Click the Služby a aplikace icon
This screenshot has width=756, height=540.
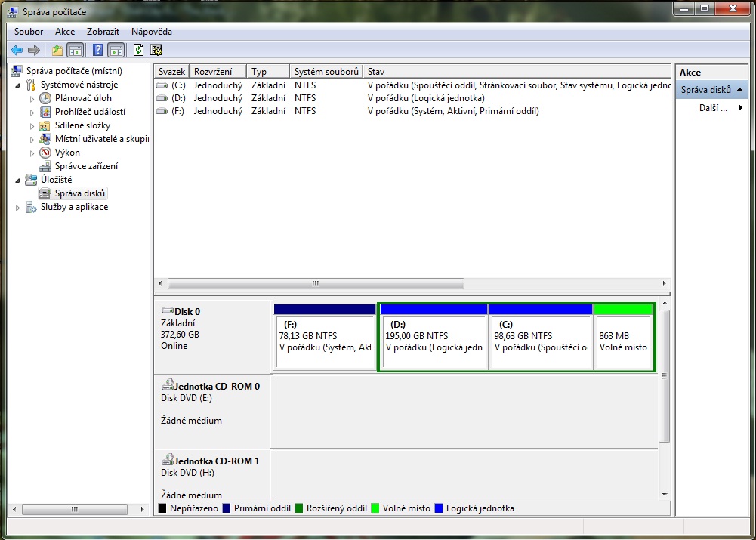click(x=31, y=208)
